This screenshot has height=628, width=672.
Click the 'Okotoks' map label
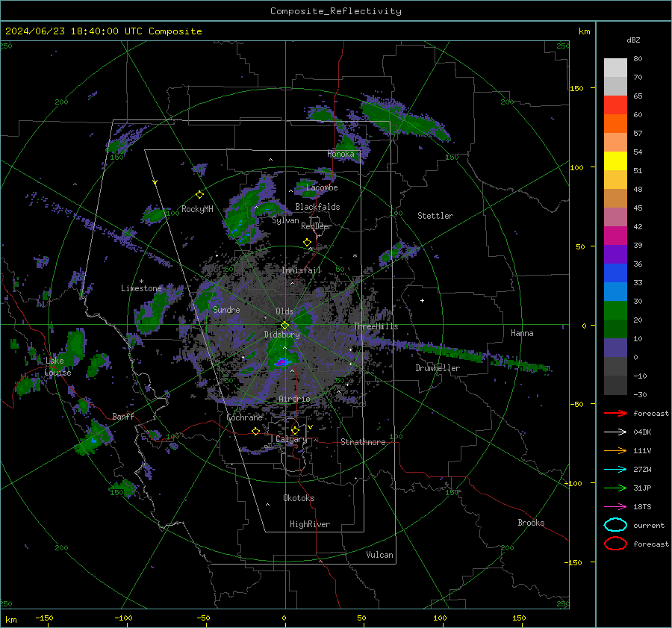tap(299, 498)
